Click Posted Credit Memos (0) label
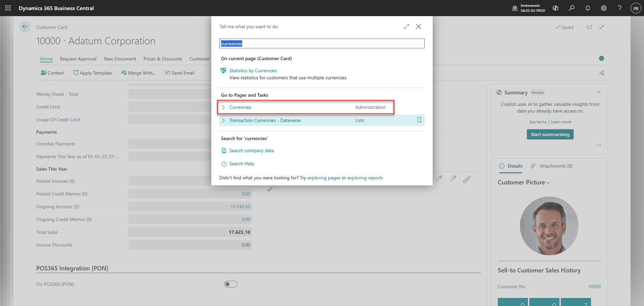This screenshot has height=306, width=644. point(62,194)
